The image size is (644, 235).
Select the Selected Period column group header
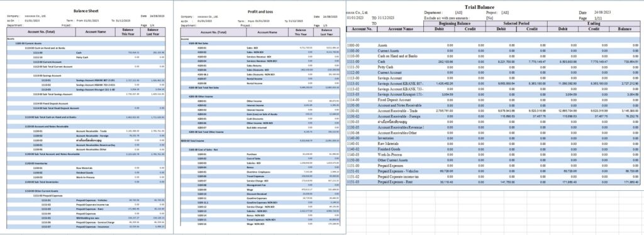click(x=517, y=23)
